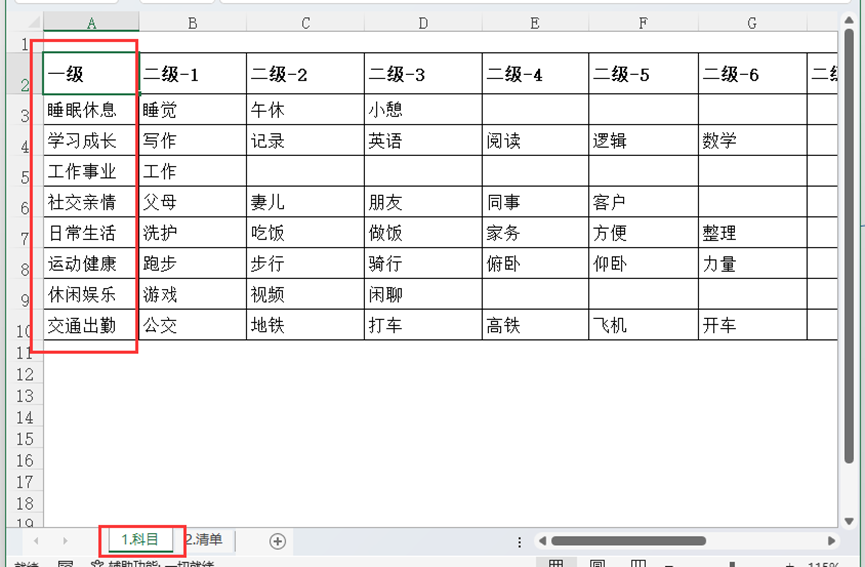Image resolution: width=865 pixels, height=567 pixels.
Task: Select header cell 二级-5
Action: tap(643, 73)
